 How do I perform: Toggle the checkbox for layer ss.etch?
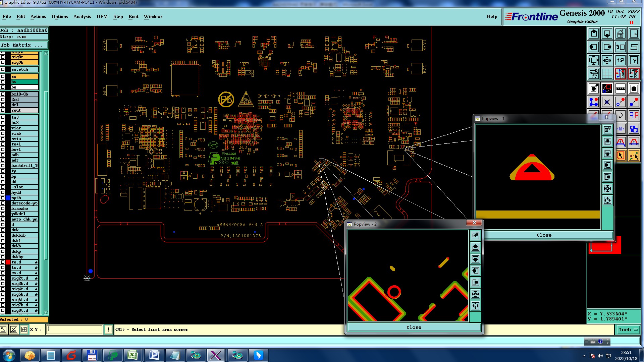point(3,69)
